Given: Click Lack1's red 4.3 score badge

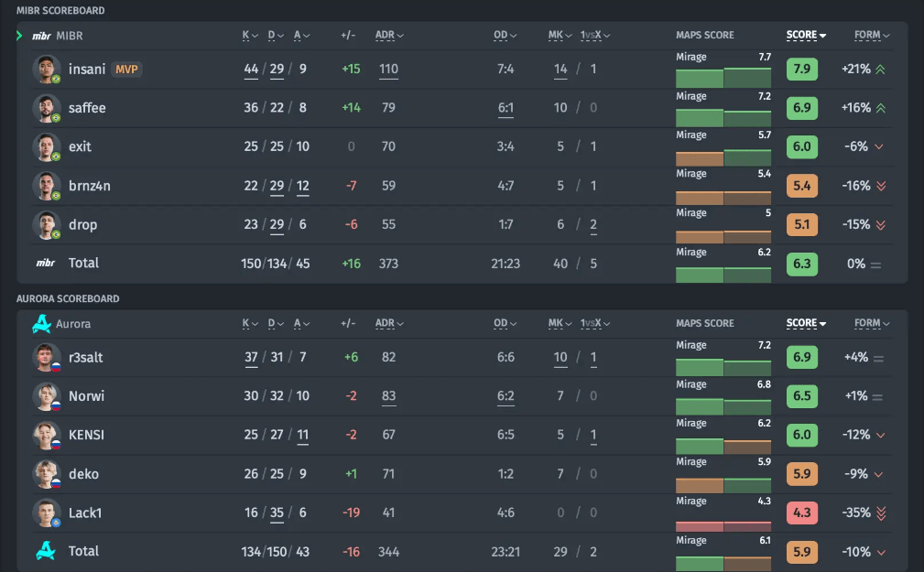Looking at the screenshot, I should coord(801,513).
